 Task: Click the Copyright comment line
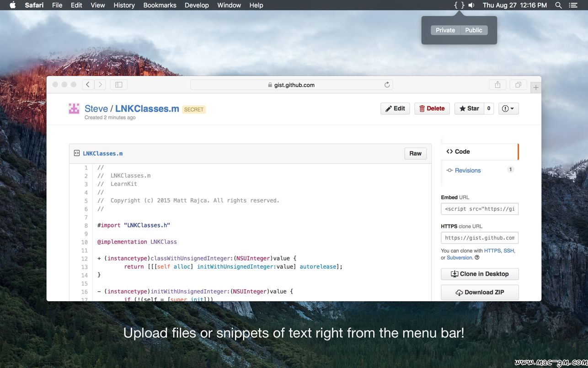(188, 200)
